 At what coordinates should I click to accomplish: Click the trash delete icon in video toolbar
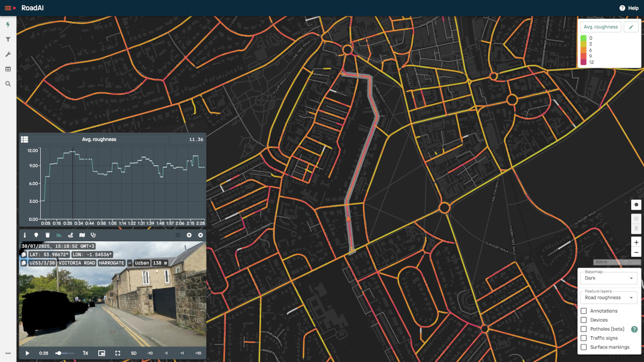47,235
